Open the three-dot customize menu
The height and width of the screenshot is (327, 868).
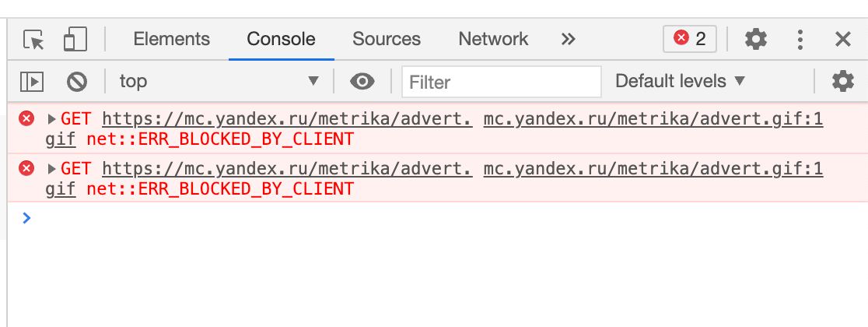point(800,39)
